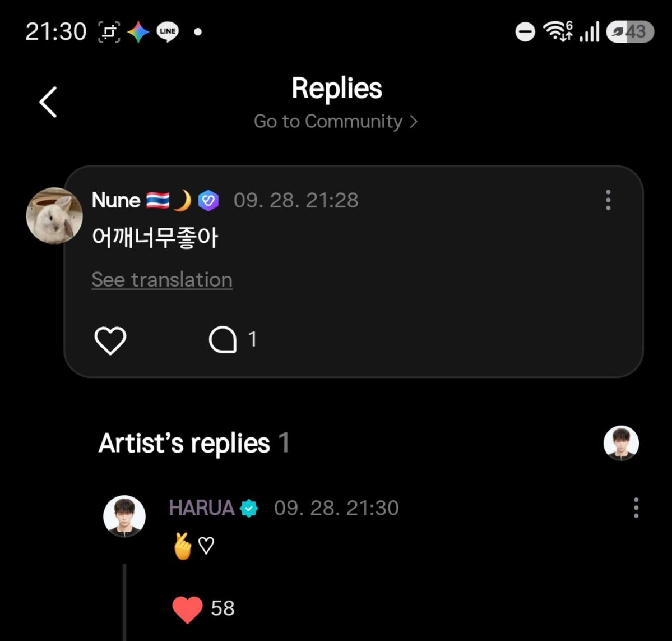This screenshot has width=672, height=641.
Task: Open Nune's rabbit profile picture
Action: click(54, 216)
